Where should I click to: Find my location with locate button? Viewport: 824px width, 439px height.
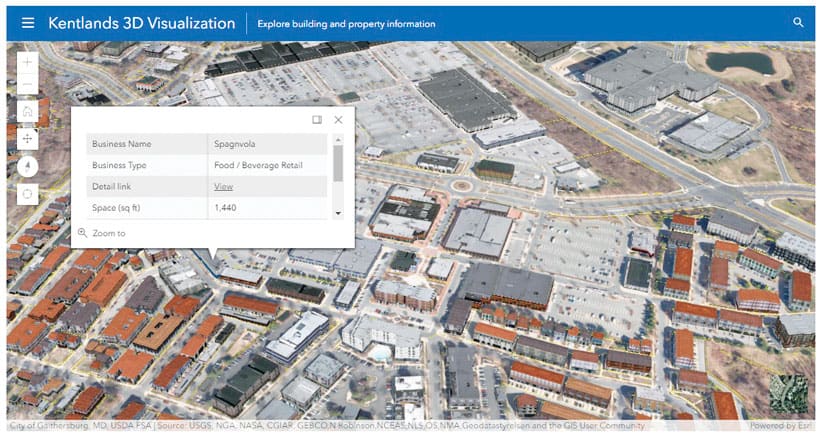point(27,194)
